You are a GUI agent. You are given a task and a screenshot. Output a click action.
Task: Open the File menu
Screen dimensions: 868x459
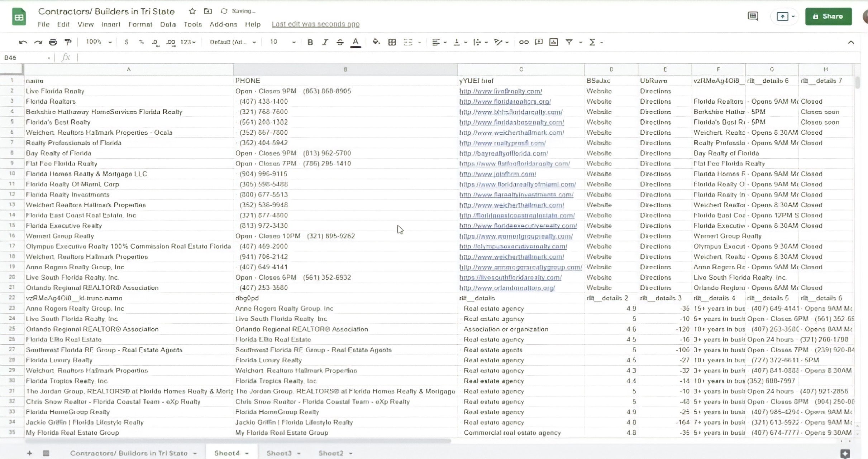(x=43, y=24)
